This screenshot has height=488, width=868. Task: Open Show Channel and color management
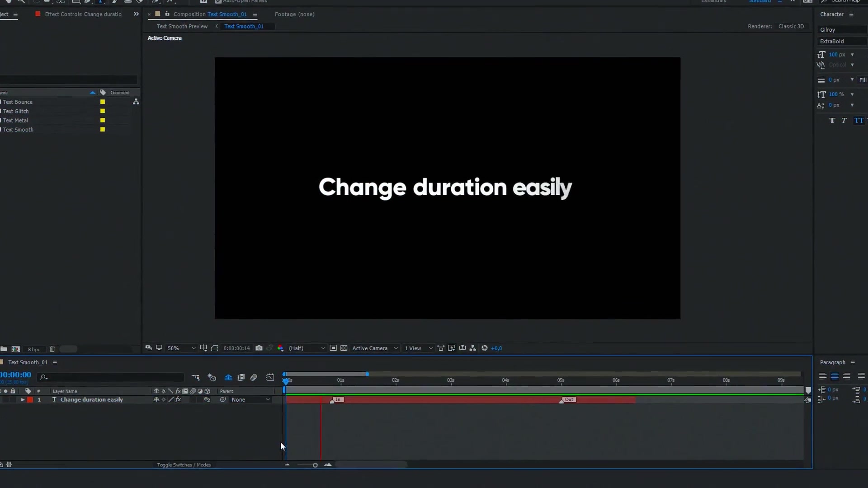(280, 348)
